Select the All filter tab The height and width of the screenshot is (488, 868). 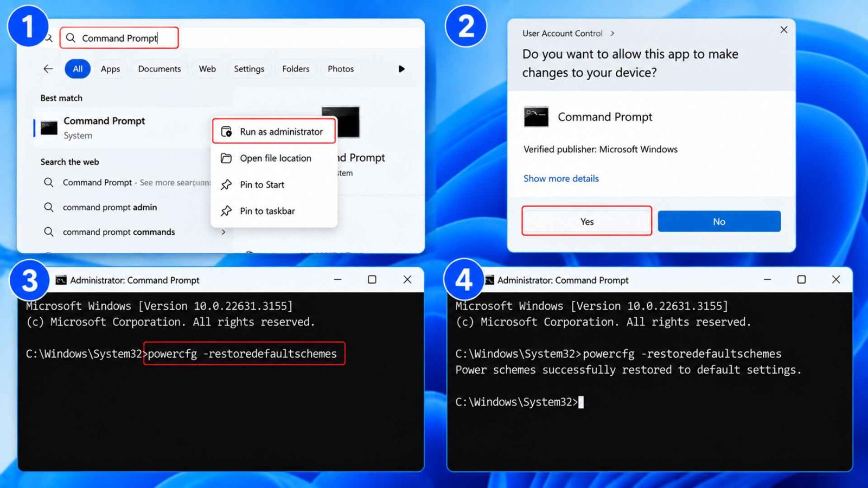(78, 69)
